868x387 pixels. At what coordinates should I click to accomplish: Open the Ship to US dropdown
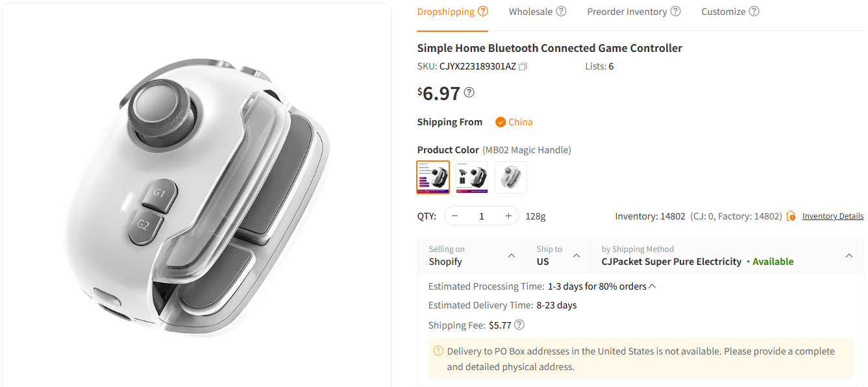click(x=577, y=256)
